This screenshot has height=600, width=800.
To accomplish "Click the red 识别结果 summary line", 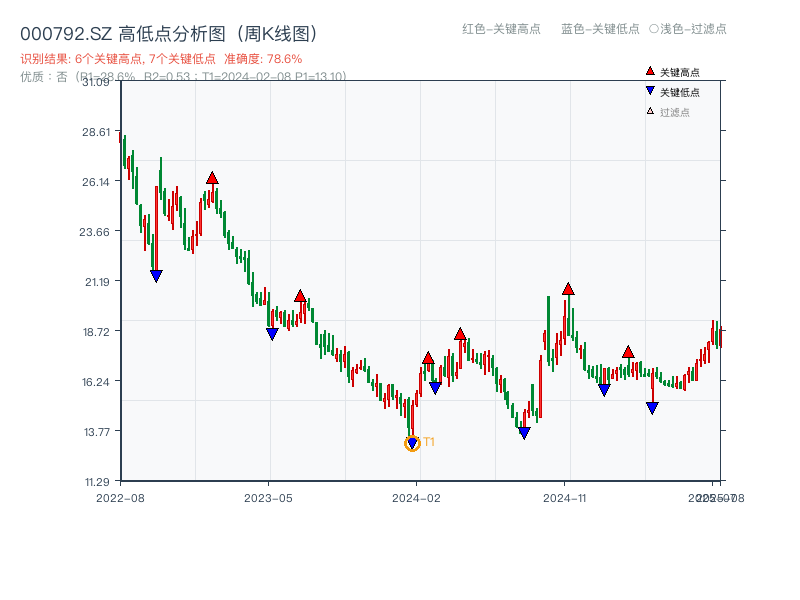I will coord(161,59).
